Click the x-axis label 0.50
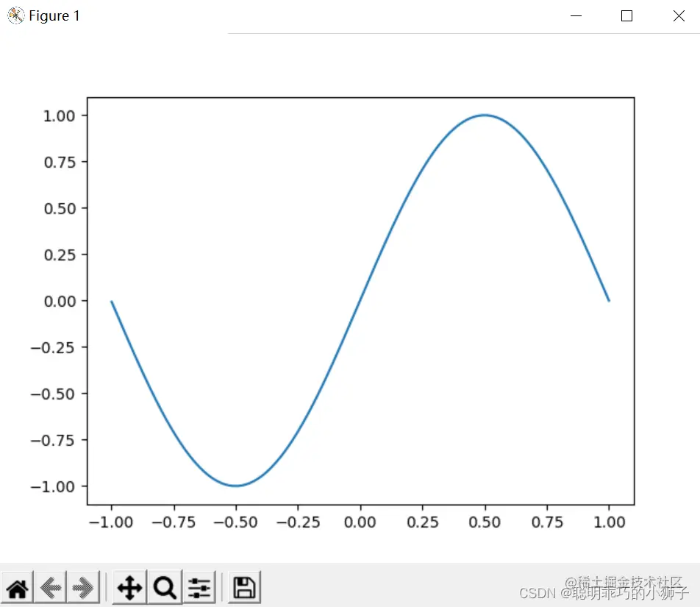 [485, 522]
